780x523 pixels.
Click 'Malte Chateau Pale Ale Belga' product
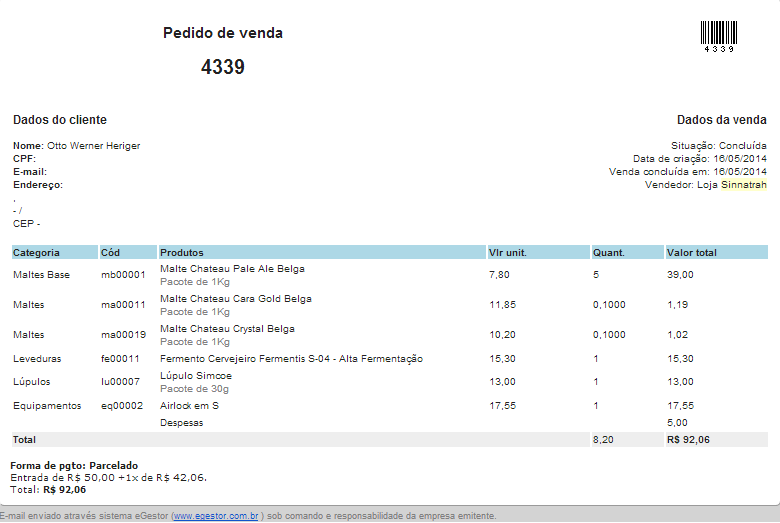(x=232, y=269)
